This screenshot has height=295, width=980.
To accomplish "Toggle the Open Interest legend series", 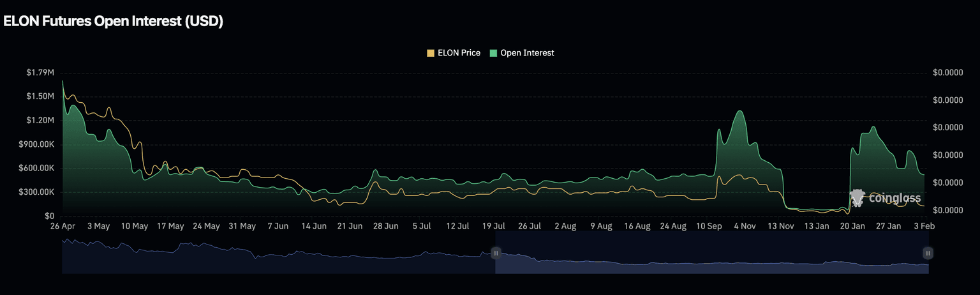I will (x=522, y=53).
